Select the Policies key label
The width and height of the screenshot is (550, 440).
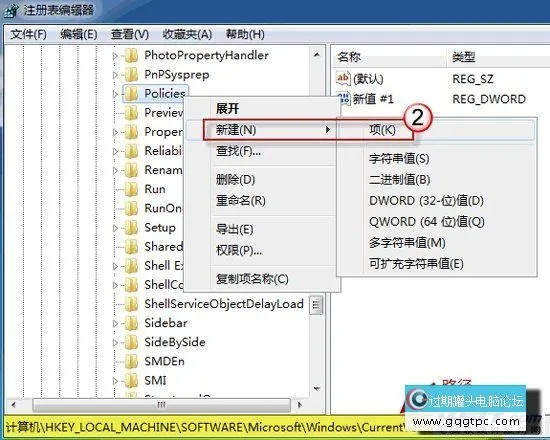coord(165,93)
